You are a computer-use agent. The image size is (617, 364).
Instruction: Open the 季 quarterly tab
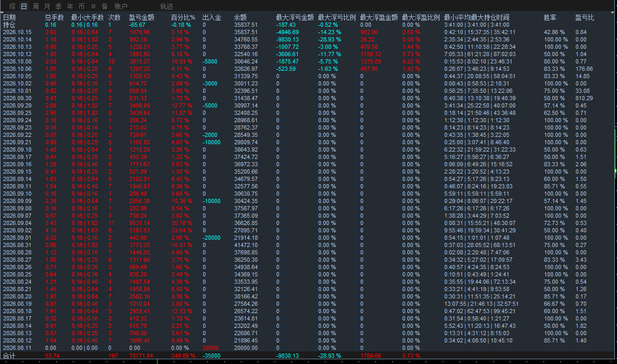59,6
